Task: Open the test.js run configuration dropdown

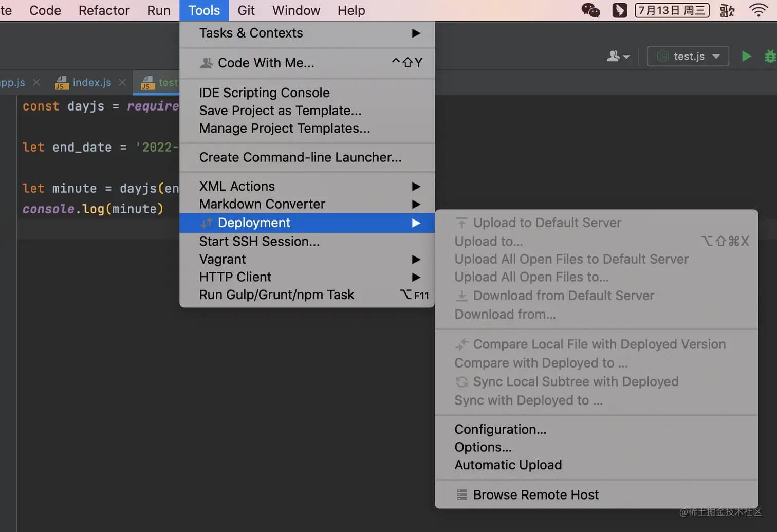Action: coord(688,56)
